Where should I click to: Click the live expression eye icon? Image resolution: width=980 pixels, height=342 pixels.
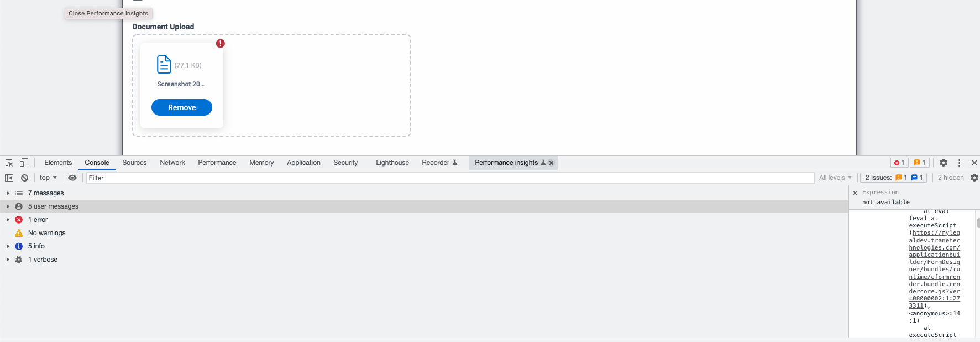pyautogui.click(x=72, y=178)
